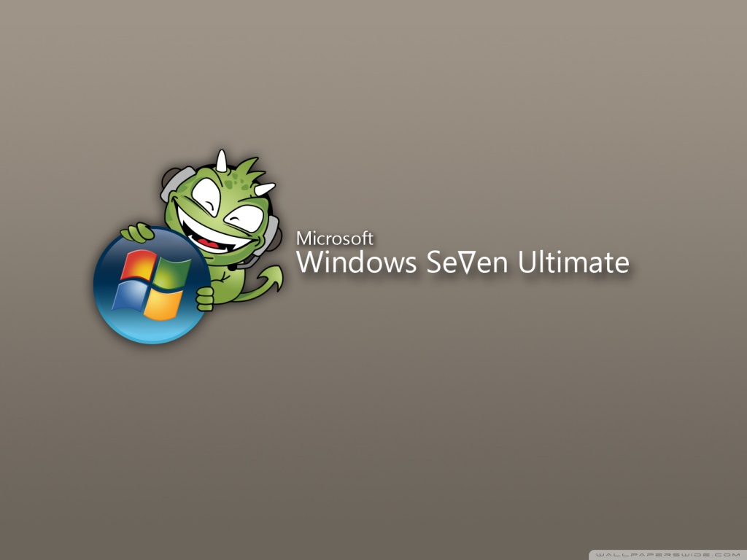Click the Windows orb logo
Image resolution: width=747 pixels, height=560 pixels.
click(152, 285)
